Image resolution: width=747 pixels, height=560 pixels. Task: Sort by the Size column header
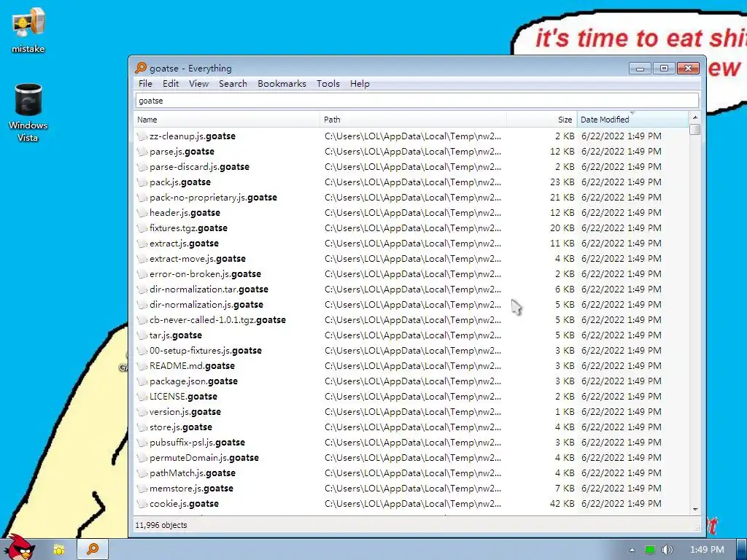pos(542,120)
